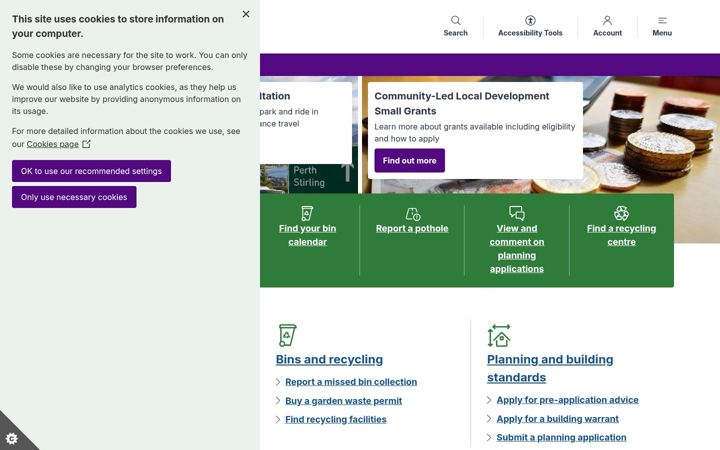The image size is (720, 450).
Task: Accept OK to use our recommended settings
Action: tap(91, 171)
